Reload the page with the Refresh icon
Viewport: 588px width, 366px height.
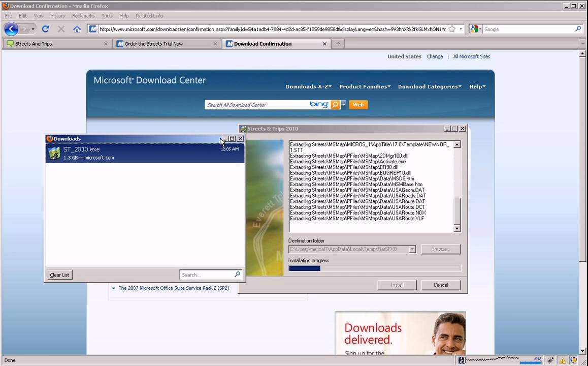tap(45, 29)
